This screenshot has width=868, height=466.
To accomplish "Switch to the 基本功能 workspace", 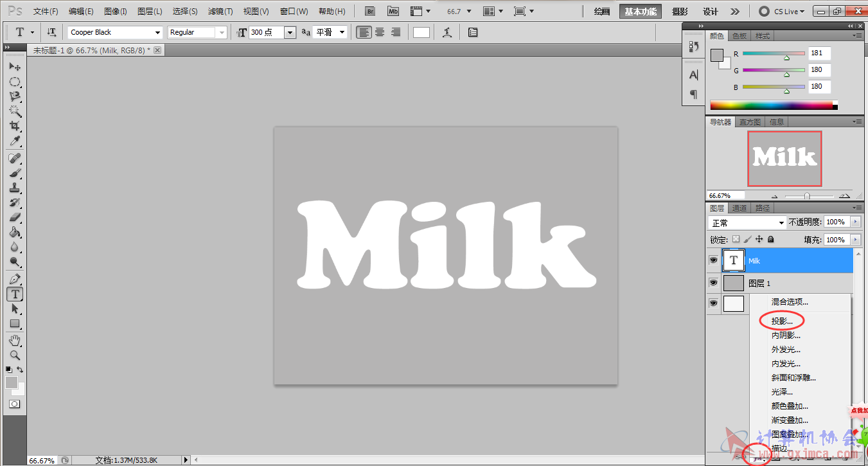I will point(641,12).
